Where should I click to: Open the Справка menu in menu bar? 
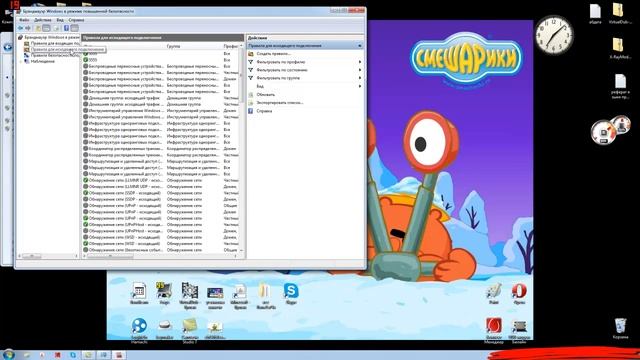point(76,20)
